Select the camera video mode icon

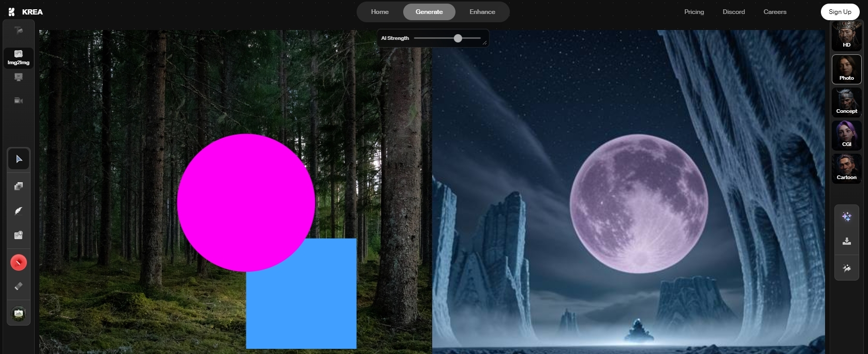point(19,100)
